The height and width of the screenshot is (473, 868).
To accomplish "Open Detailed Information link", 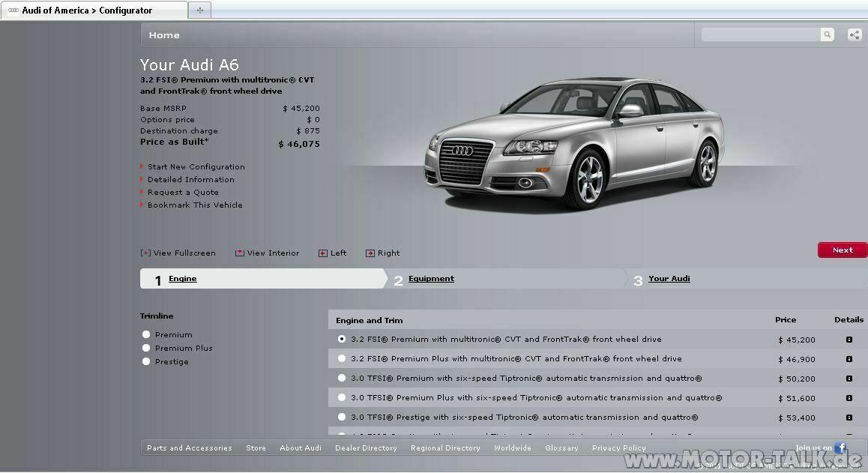I will coord(191,179).
